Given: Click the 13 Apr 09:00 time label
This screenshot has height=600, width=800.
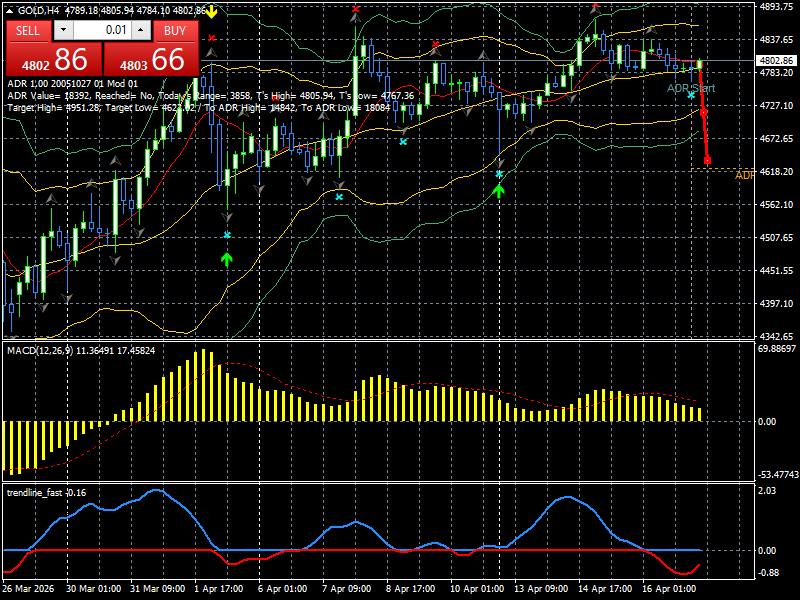Looking at the screenshot, I should click(541, 588).
